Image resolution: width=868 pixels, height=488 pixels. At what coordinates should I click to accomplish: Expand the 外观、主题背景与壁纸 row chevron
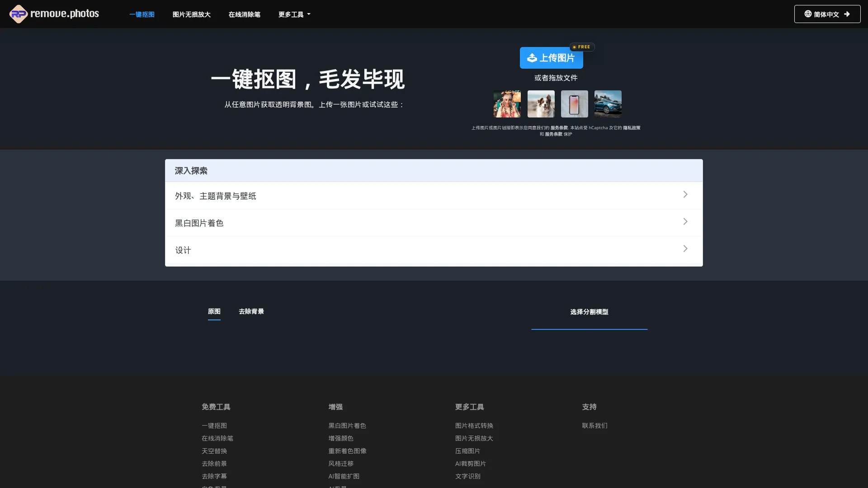click(685, 194)
